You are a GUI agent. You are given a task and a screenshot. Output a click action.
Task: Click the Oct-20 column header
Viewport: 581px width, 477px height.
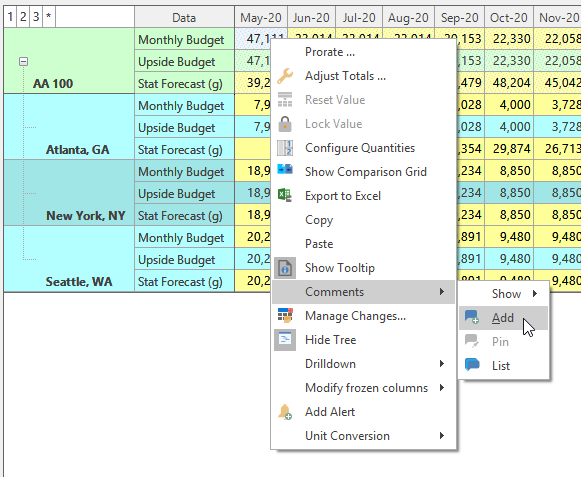coord(509,17)
